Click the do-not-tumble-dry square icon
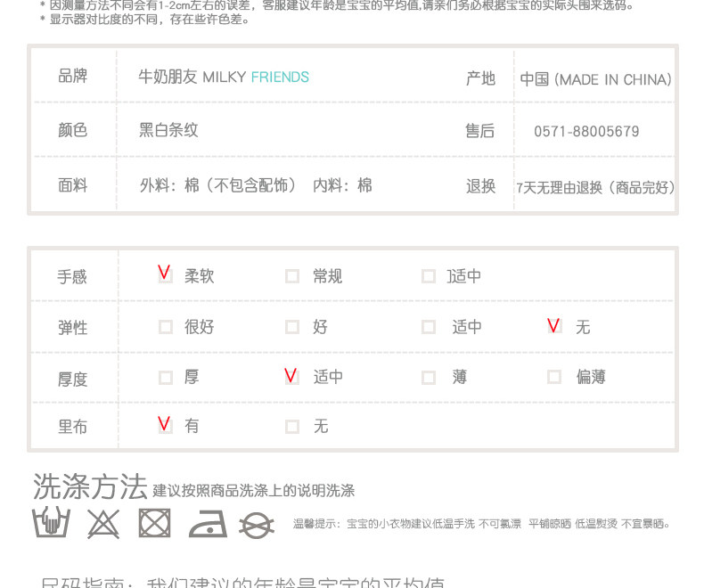 click(154, 523)
